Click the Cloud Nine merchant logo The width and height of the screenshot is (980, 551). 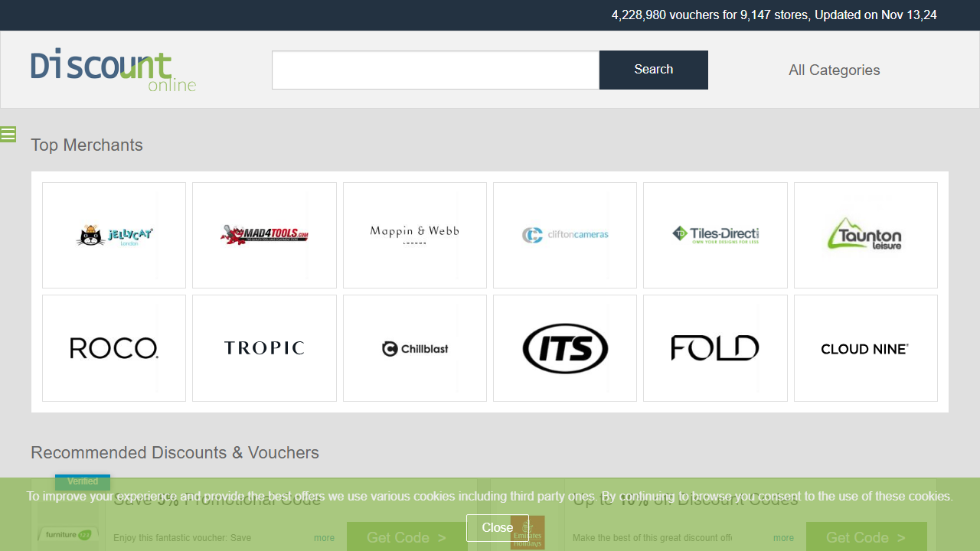(x=865, y=348)
